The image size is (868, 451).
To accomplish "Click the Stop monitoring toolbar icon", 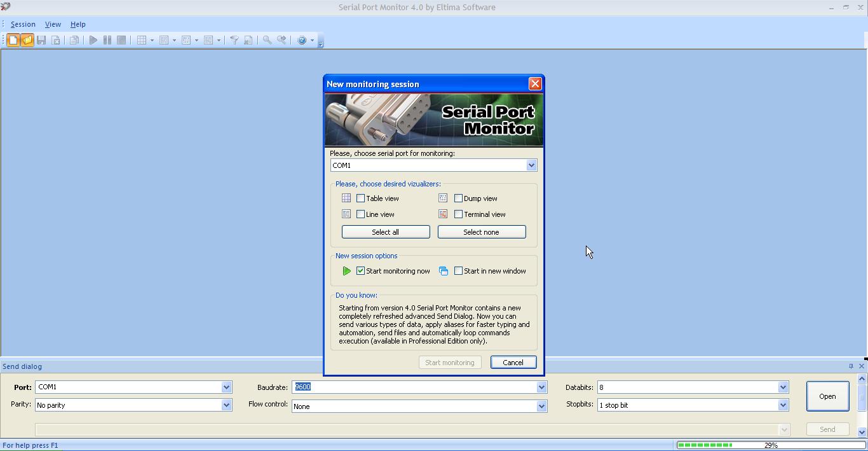I will [121, 40].
